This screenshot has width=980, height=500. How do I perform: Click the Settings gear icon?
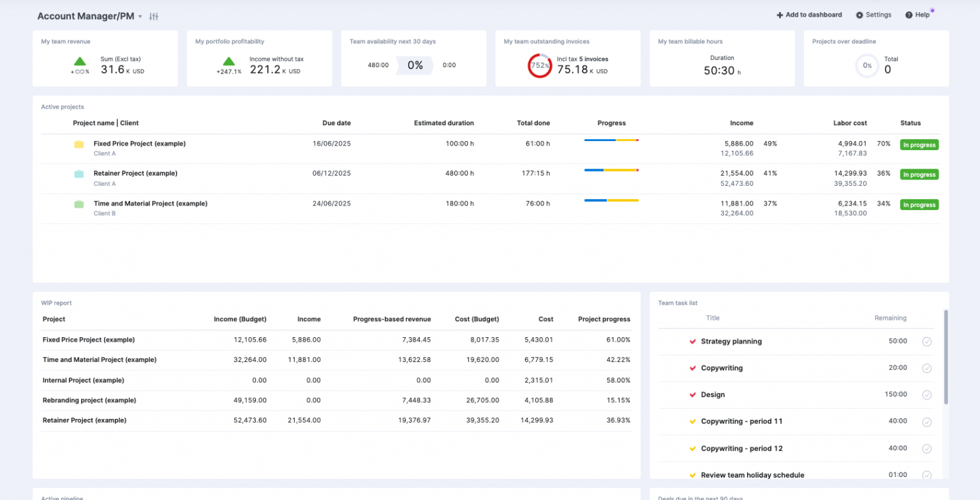point(861,14)
